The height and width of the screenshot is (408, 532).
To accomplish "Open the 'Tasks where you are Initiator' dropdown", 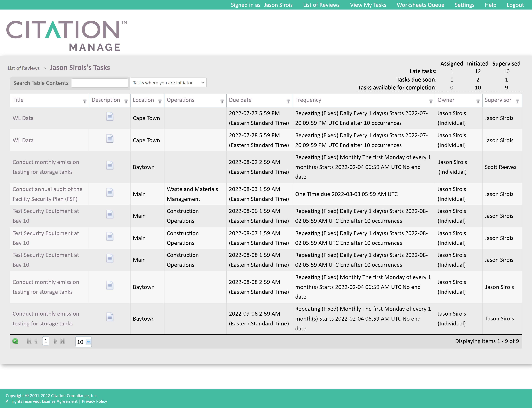I will click(168, 83).
